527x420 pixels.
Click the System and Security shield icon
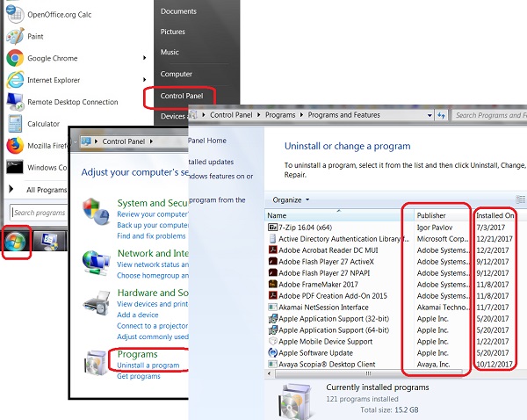(96, 211)
